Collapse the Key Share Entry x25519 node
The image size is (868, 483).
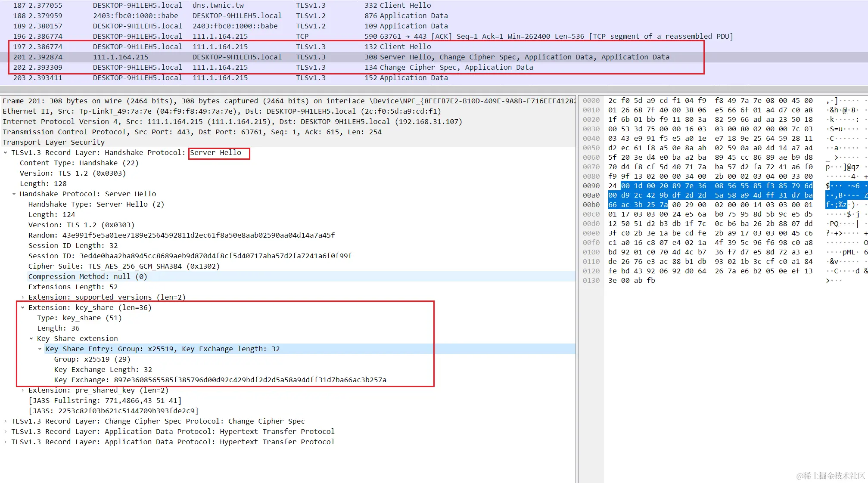pyautogui.click(x=40, y=349)
